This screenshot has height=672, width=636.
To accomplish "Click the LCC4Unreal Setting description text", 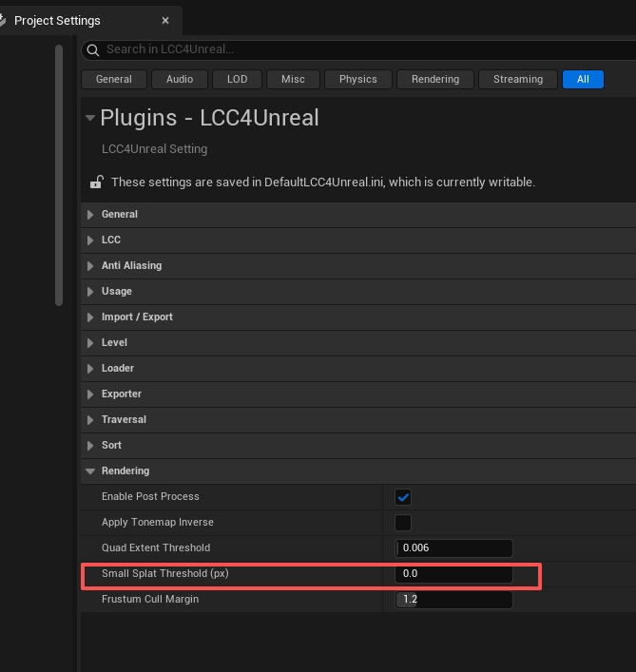I will click(154, 149).
